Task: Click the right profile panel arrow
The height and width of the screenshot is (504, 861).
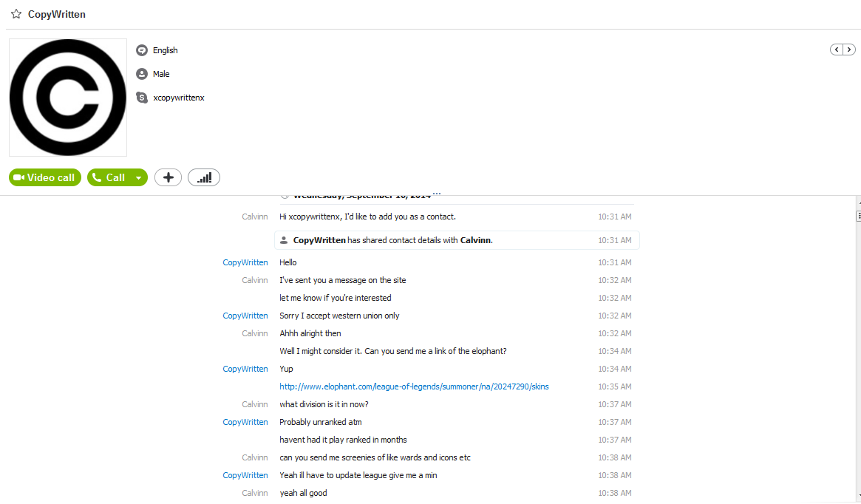Action: [x=849, y=50]
